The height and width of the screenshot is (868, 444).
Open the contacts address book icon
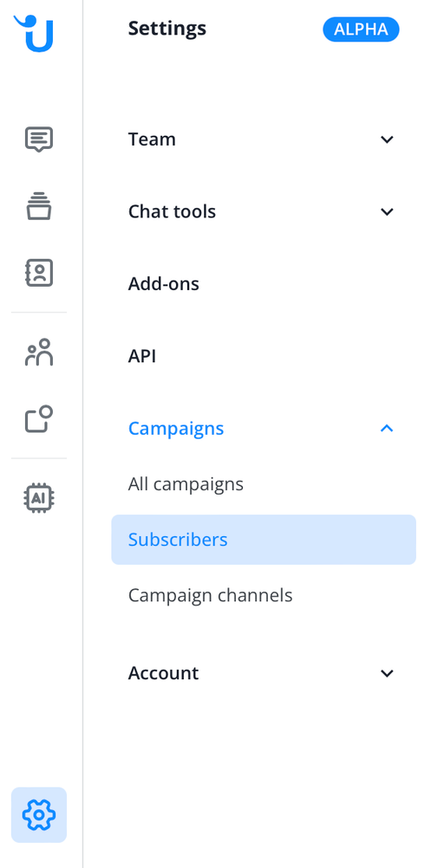pyautogui.click(x=39, y=273)
